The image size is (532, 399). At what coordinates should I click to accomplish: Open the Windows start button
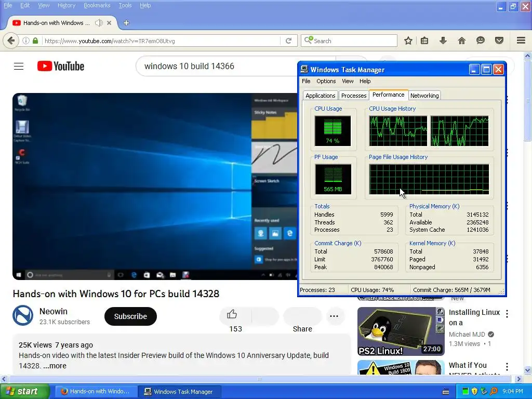pyautogui.click(x=24, y=391)
